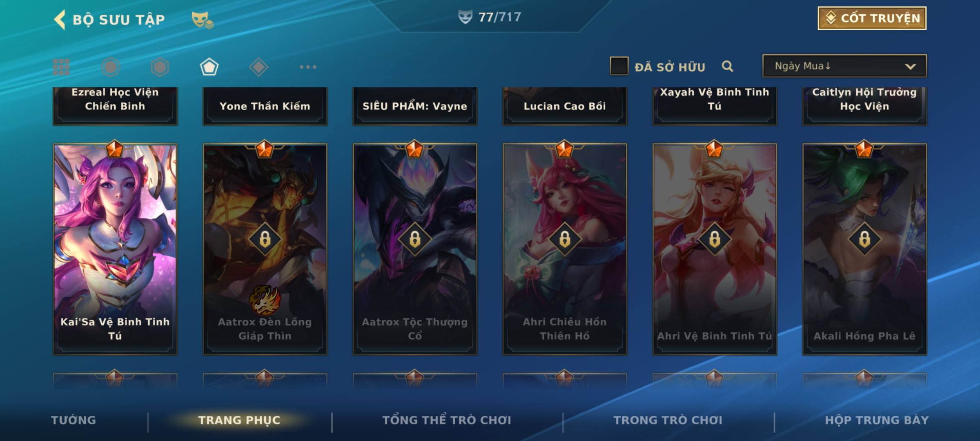980x441 pixels.
Task: Open the Kai'Sa Vệ Binh Tinh Tú skin
Action: pos(115,249)
